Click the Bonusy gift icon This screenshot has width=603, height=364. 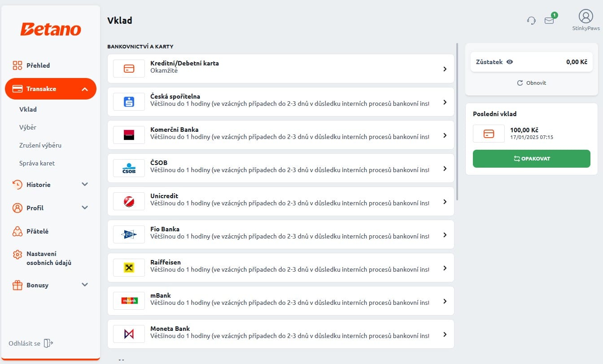(x=17, y=285)
